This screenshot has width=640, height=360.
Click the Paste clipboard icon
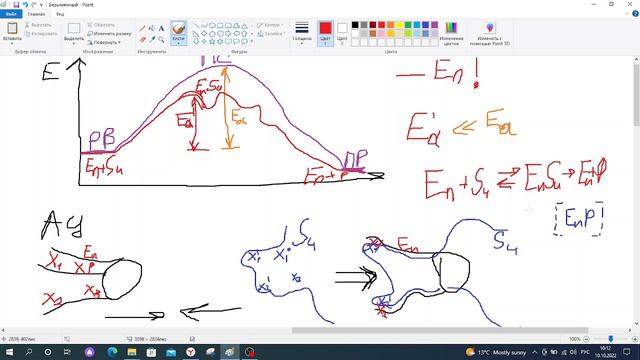[12, 28]
